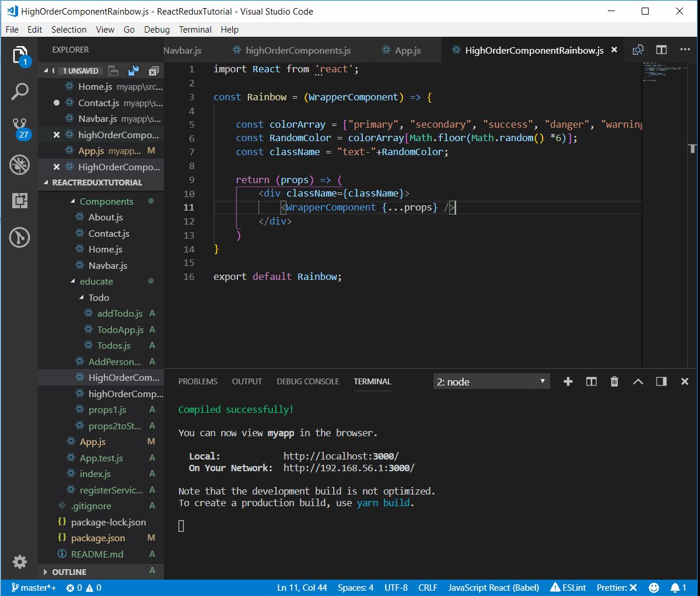Expand the OUTLINE section
Image resolution: width=700 pixels, height=596 pixels.
46,572
